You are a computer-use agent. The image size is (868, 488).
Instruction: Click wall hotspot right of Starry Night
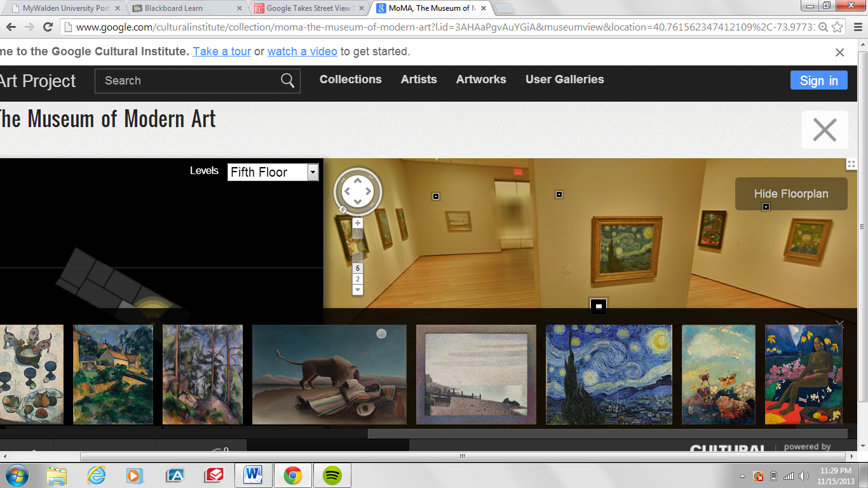coord(766,207)
